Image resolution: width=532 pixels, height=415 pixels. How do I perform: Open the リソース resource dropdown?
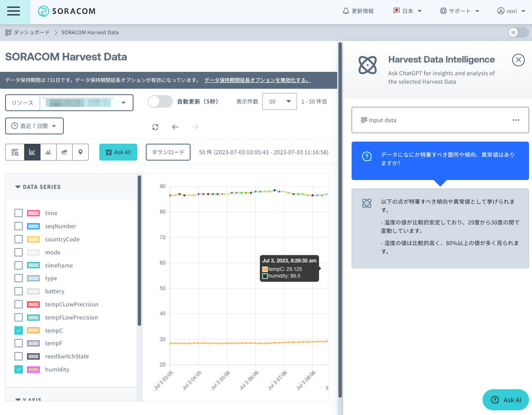tap(69, 103)
